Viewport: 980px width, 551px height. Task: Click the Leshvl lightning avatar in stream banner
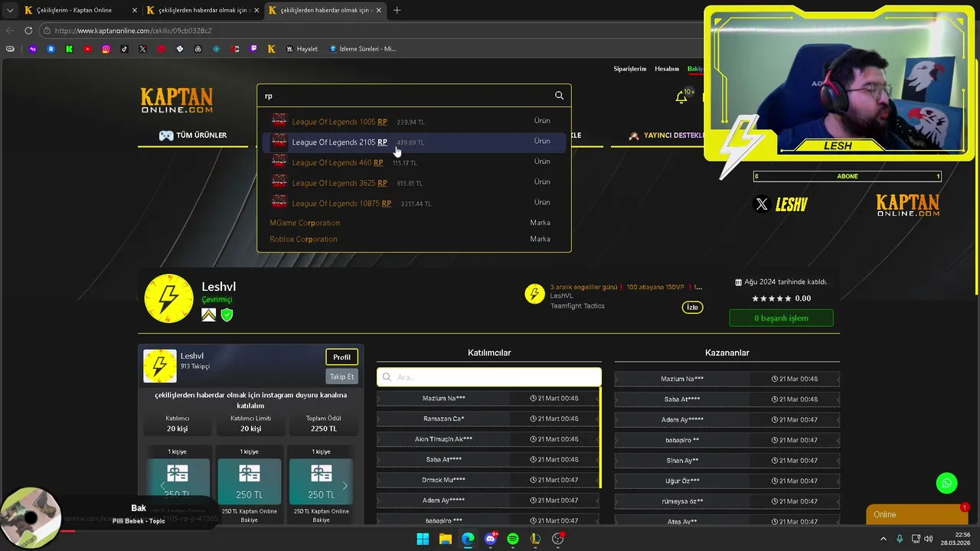tap(534, 294)
